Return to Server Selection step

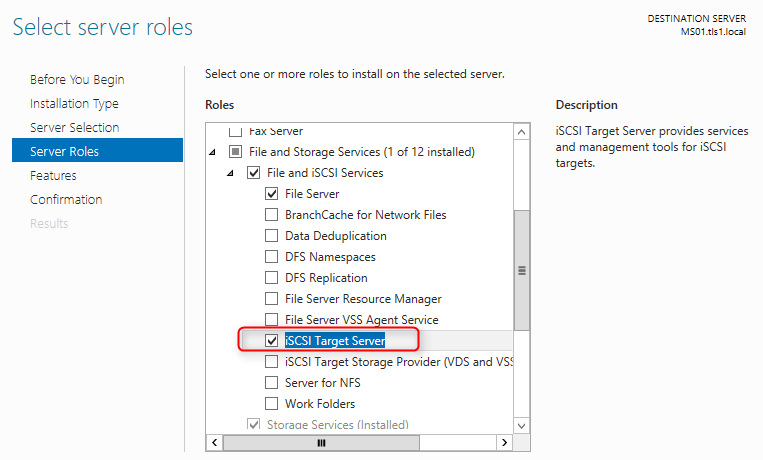[x=74, y=128]
